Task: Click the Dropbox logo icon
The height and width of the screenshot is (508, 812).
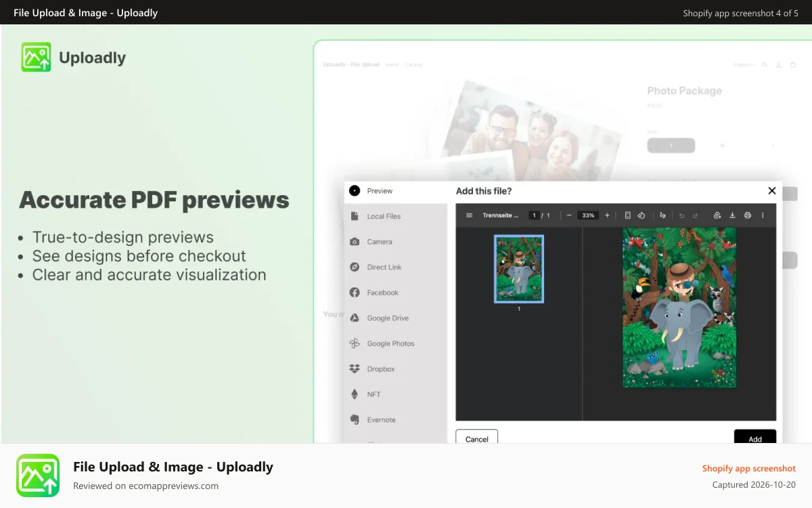Action: point(355,369)
